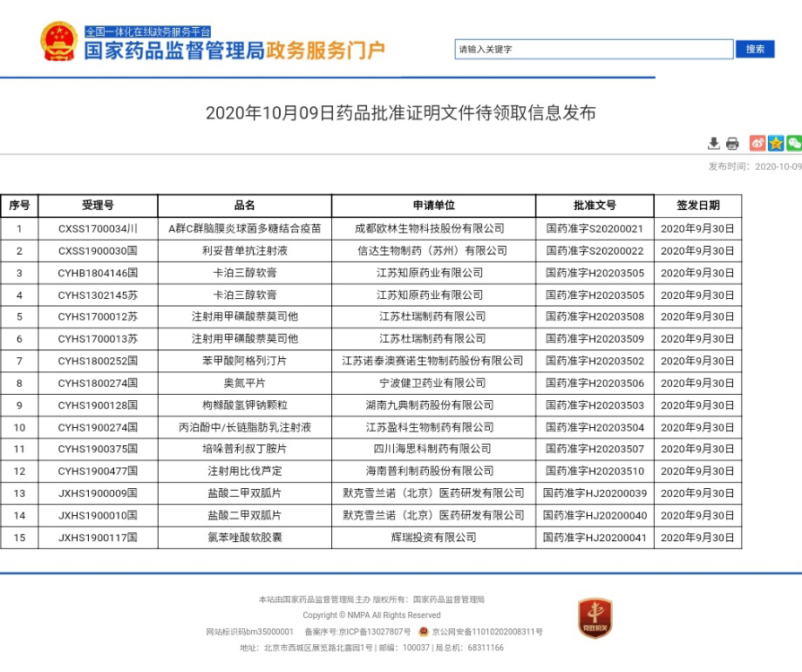The height and width of the screenshot is (672, 802).
Task: Select cell CXSS1700034川
Action: coord(98,228)
